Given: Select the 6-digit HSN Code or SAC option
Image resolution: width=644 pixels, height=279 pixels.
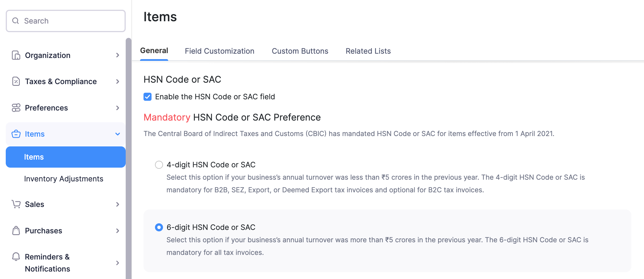Looking at the screenshot, I should point(159,227).
